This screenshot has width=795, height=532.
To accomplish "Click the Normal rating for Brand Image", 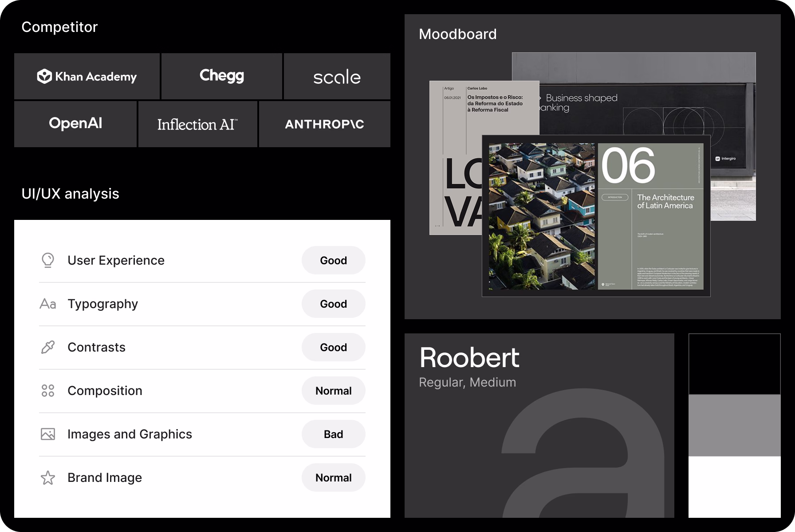I will pos(334,477).
